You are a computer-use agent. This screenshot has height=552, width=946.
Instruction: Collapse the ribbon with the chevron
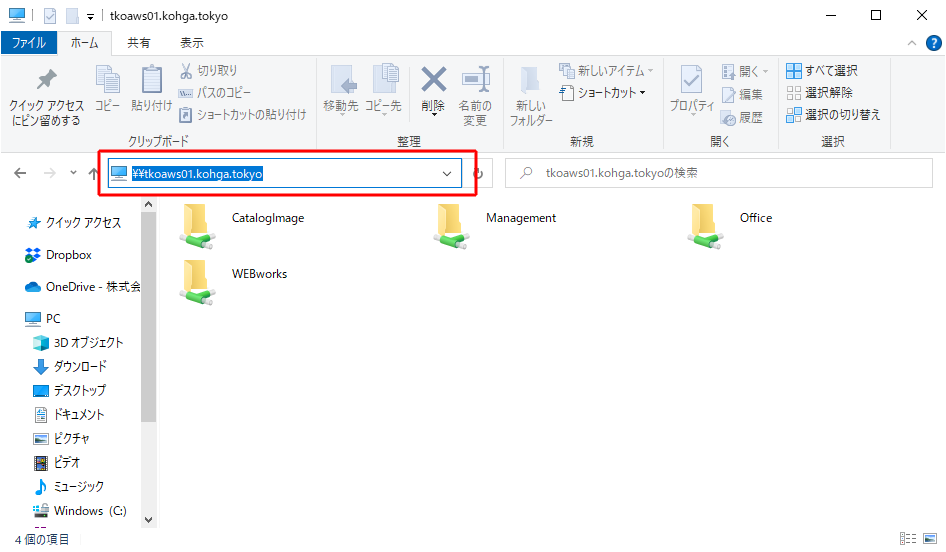(911, 43)
